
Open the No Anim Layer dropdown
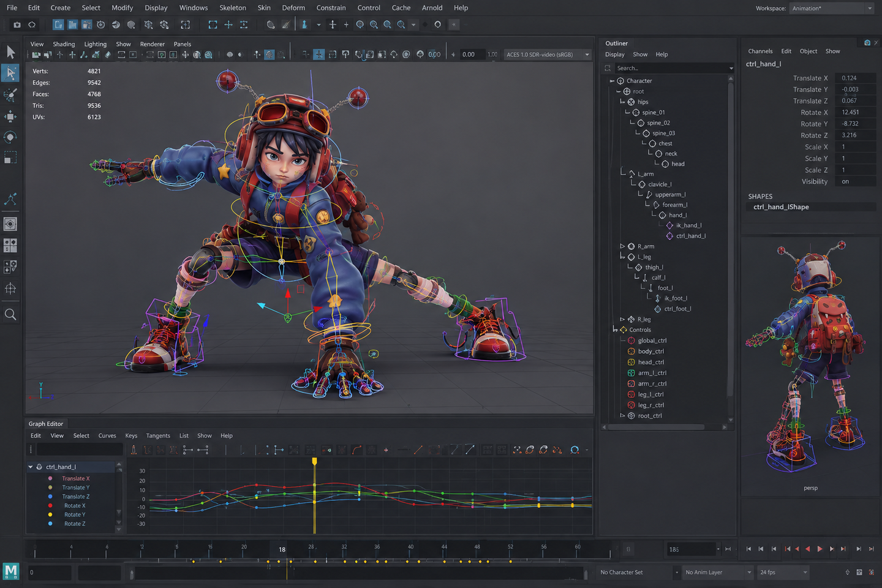pos(718,572)
